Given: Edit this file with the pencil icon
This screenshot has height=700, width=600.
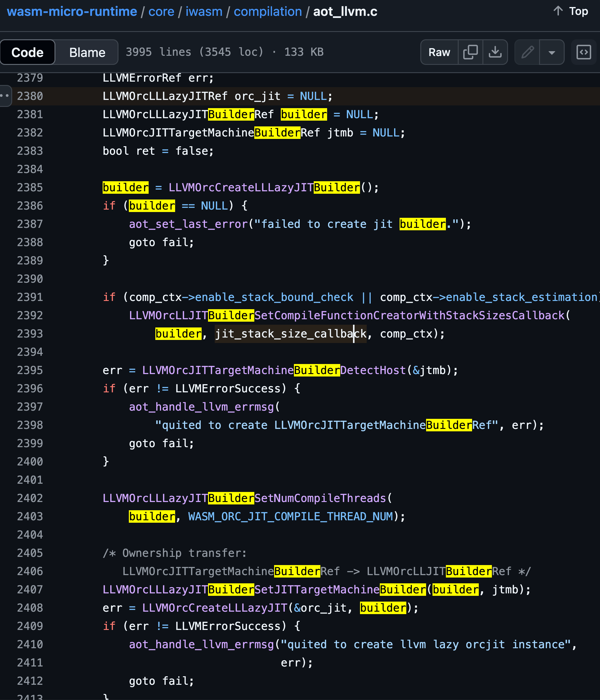Looking at the screenshot, I should pyautogui.click(x=527, y=52).
